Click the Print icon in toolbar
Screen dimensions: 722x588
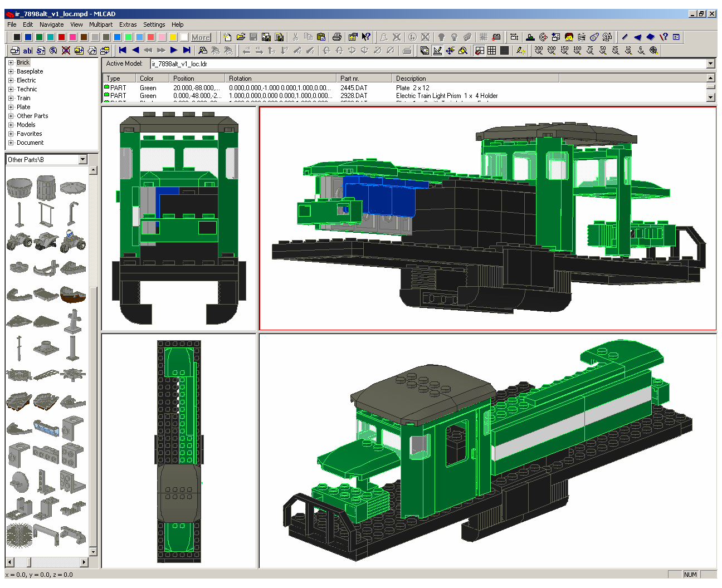coord(337,37)
